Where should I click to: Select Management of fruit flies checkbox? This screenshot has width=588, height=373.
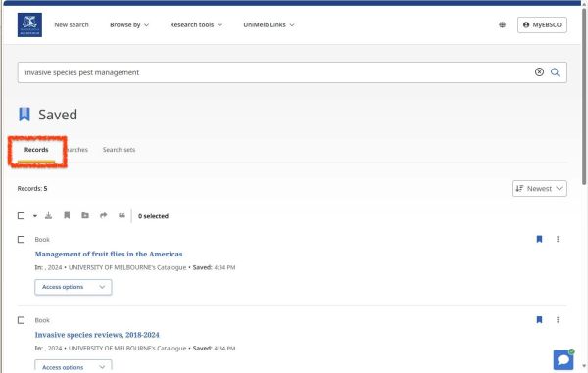click(21, 239)
